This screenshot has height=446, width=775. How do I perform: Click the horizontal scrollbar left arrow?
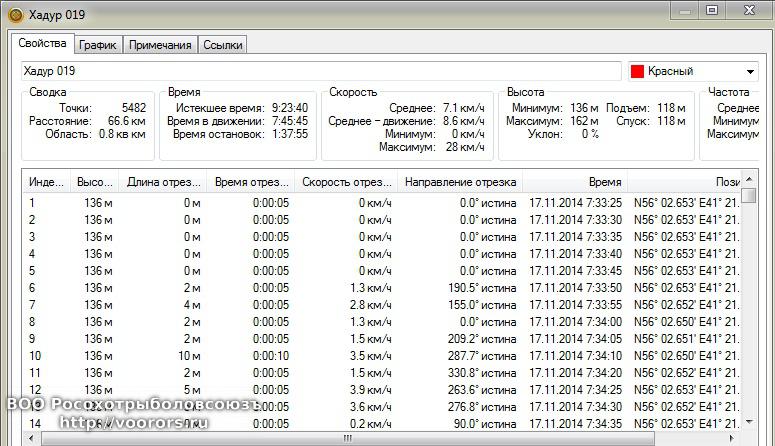[31, 438]
